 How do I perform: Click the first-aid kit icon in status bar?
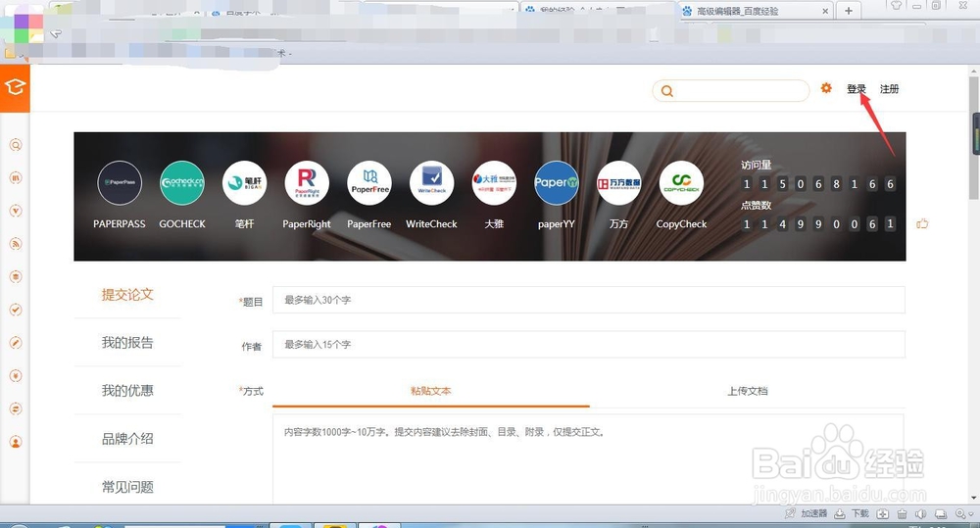pyautogui.click(x=883, y=513)
